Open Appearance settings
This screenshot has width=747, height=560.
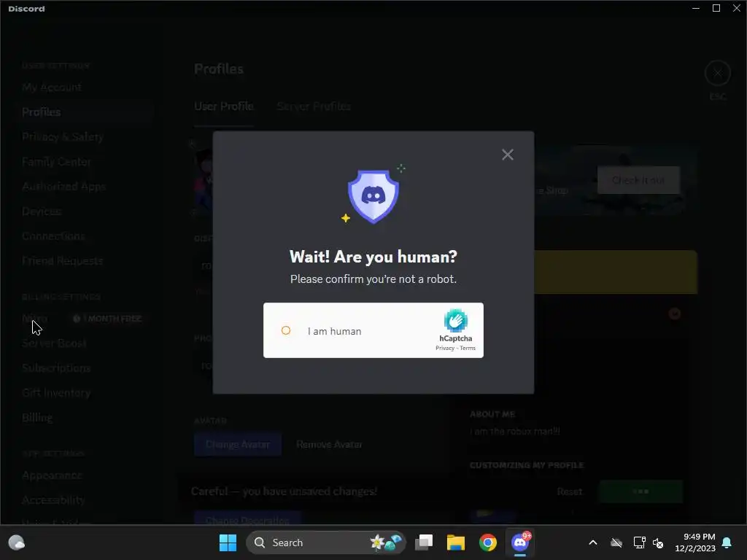52,475
